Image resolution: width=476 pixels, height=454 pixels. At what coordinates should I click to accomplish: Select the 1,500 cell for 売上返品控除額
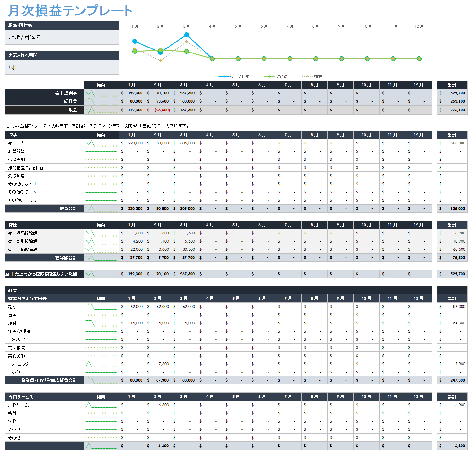pos(132,233)
